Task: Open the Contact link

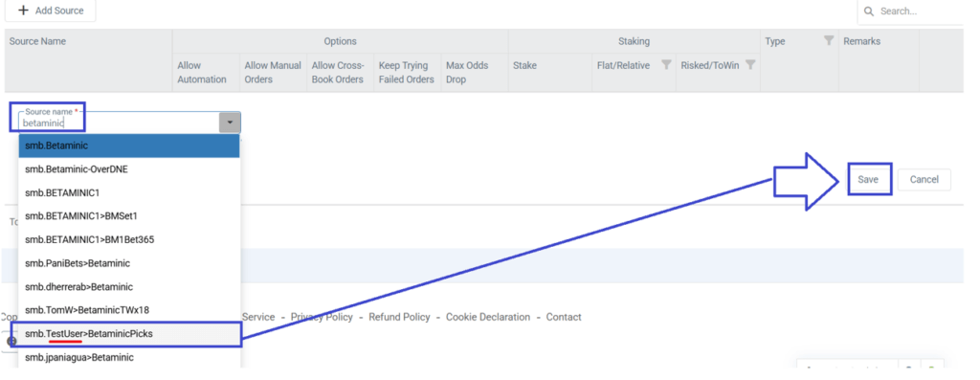Action: (564, 317)
